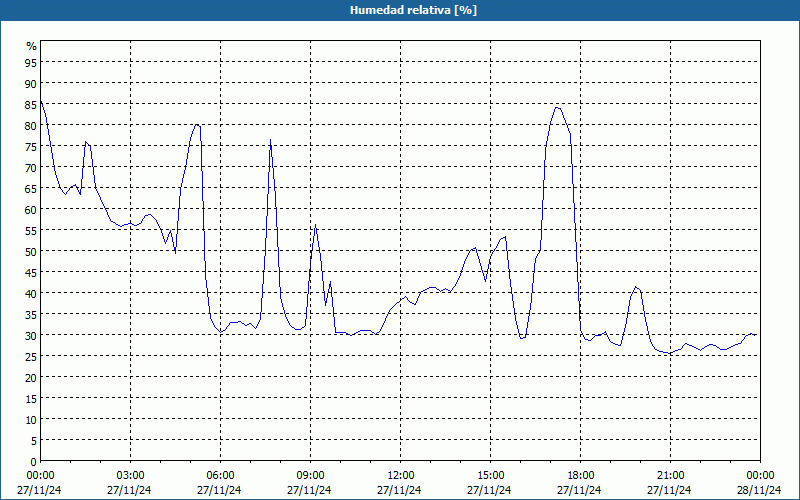This screenshot has width=800, height=500.
Task: Click the 90 y-axis label
Action: (x=32, y=83)
